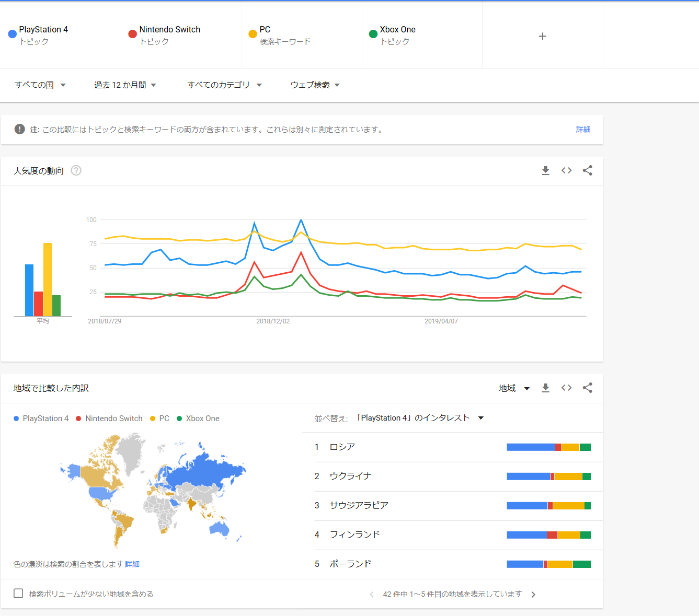
Task: Click the red Nintendo Switch color dot
Action: 133,34
